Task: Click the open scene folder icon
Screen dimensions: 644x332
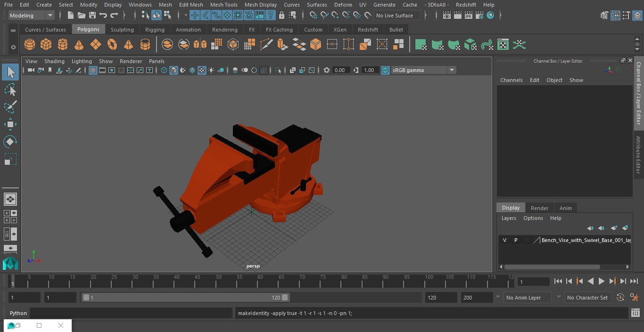Action: tap(82, 16)
